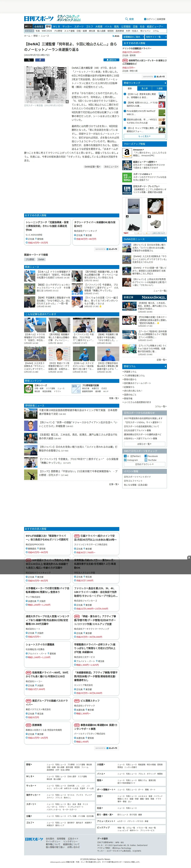Enlarge the newspaper front page photo
Viewport: 191px width, 868px height.
47,84
